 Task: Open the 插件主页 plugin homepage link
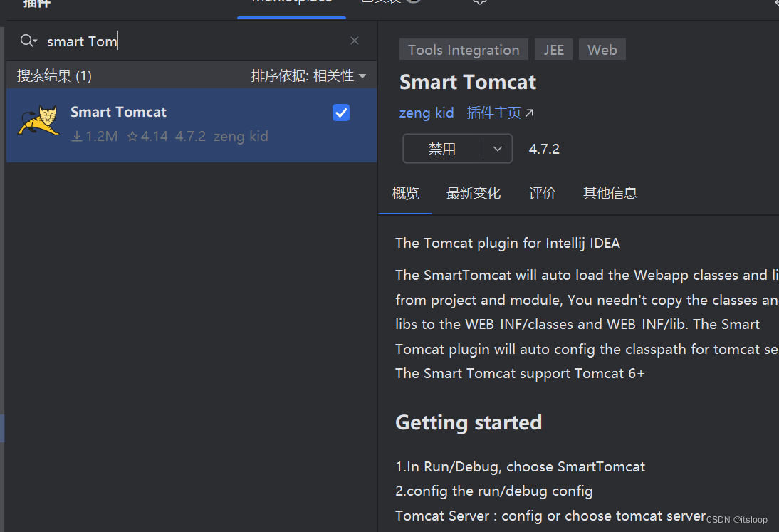[x=500, y=113]
